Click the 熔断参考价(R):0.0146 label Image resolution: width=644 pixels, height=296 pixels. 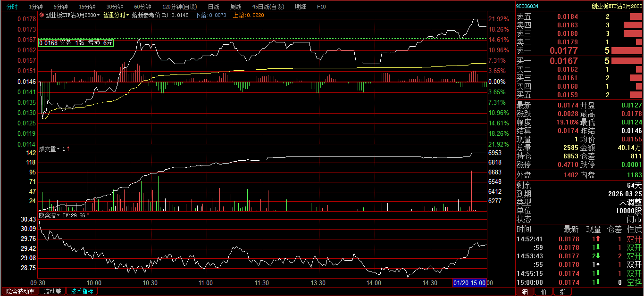(x=160, y=15)
